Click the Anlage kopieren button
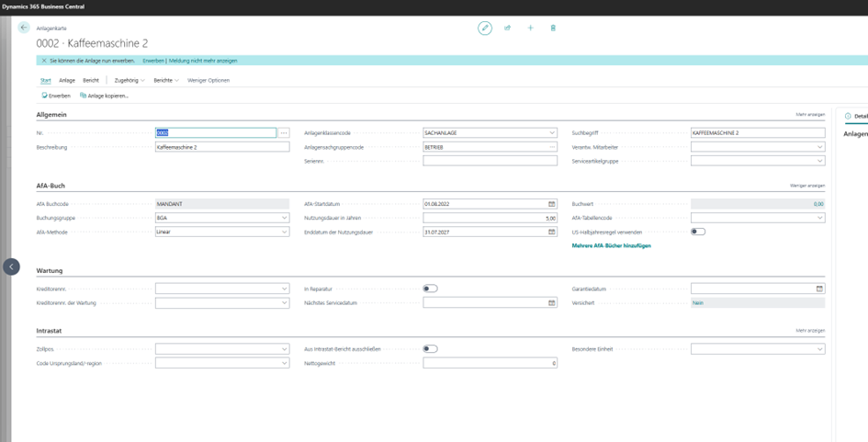 coord(105,96)
